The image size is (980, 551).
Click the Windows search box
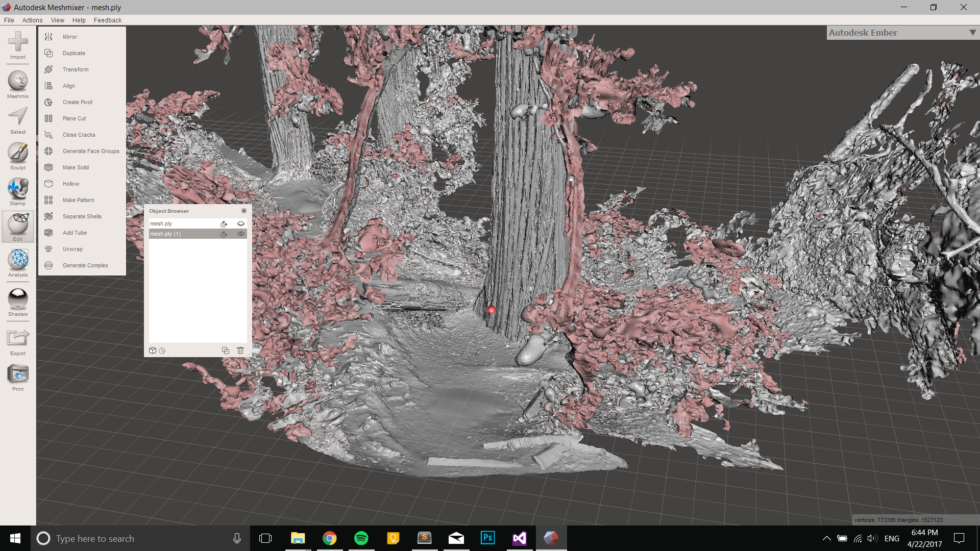pos(140,538)
